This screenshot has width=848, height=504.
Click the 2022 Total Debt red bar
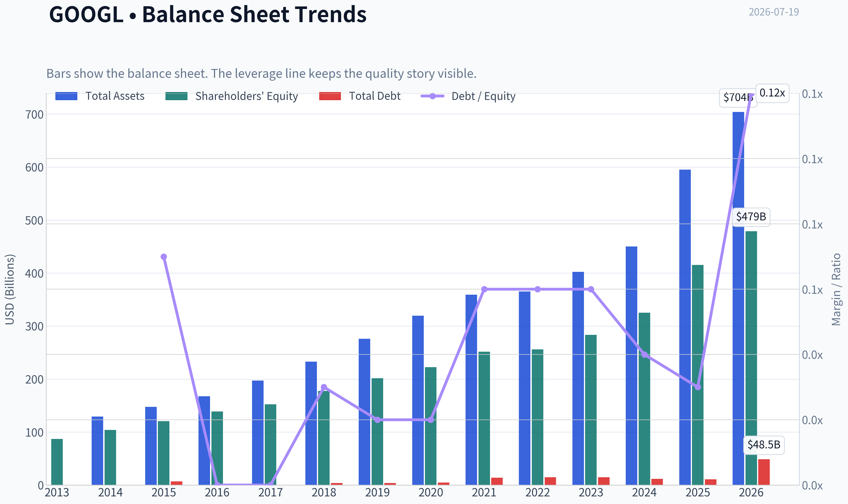[550, 481]
